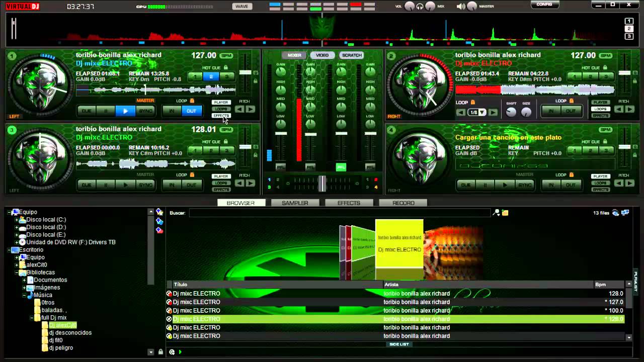This screenshot has width=644, height=362.
Task: Click the Disco local (C:) drive icon
Action: click(x=23, y=220)
